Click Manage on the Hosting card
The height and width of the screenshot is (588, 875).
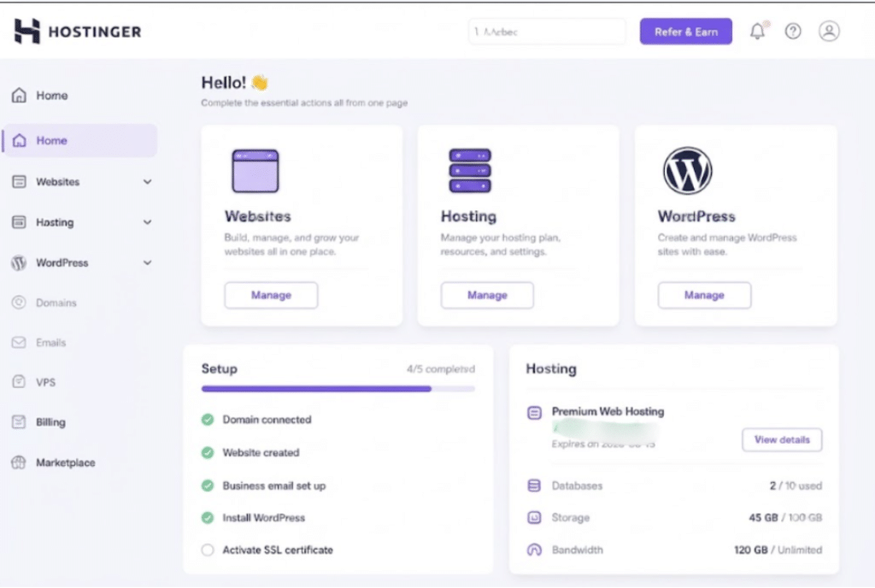pyautogui.click(x=487, y=295)
